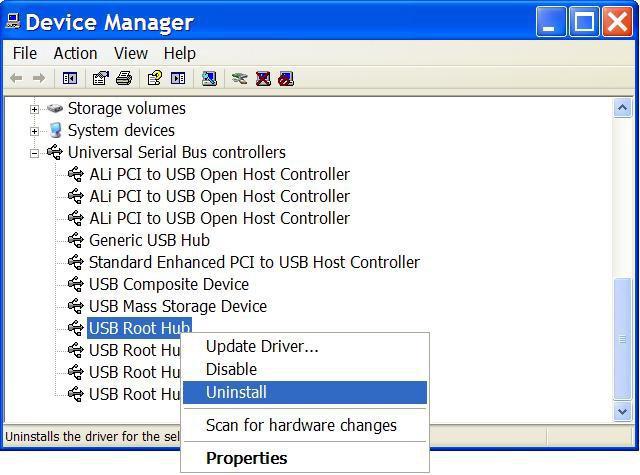Click the vertical scrollbar thumb
Screen dimensions: 640x475
pos(622,339)
